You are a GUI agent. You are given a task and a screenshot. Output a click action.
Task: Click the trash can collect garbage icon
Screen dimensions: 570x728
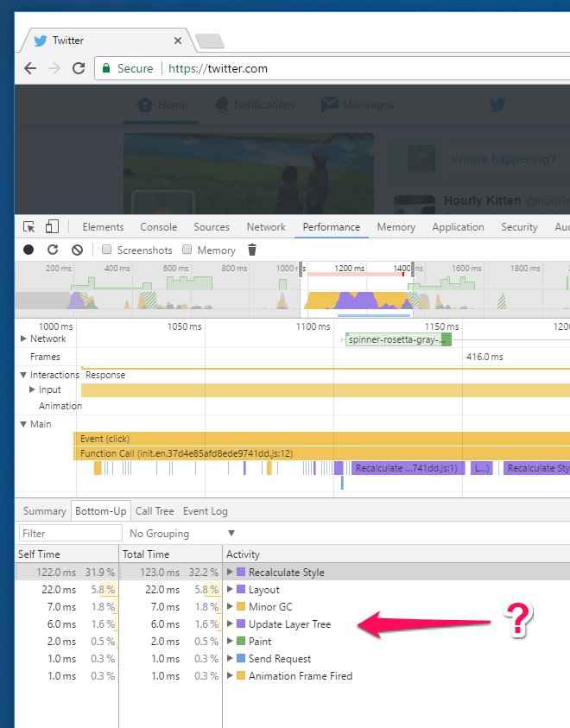pyautogui.click(x=252, y=250)
